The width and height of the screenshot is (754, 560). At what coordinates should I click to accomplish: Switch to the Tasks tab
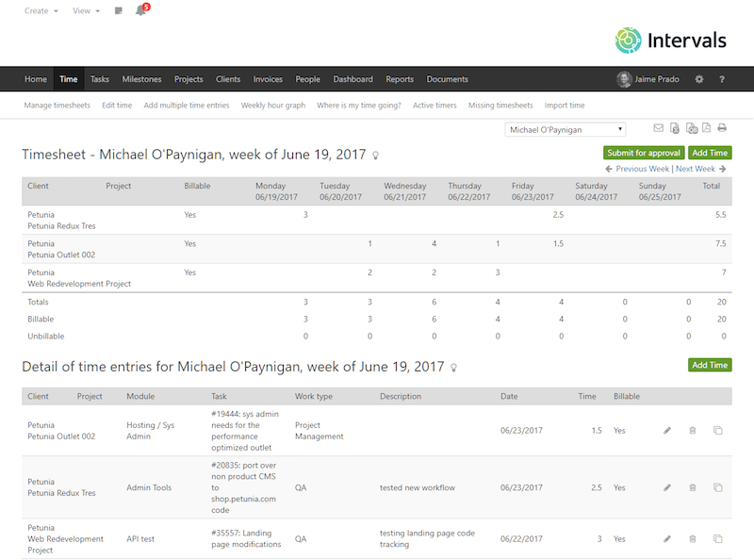[x=101, y=79]
